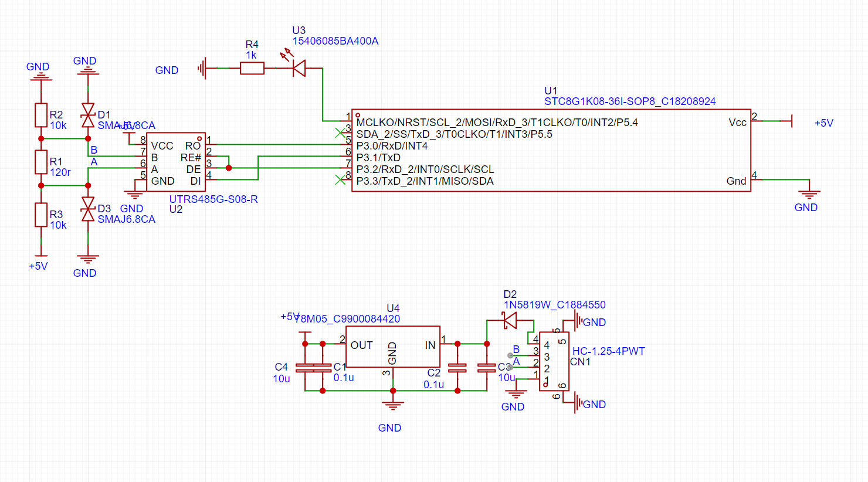Viewport: 868px width, 482px height.
Task: Click the HC-1.25-4PWT part label
Action: point(609,351)
